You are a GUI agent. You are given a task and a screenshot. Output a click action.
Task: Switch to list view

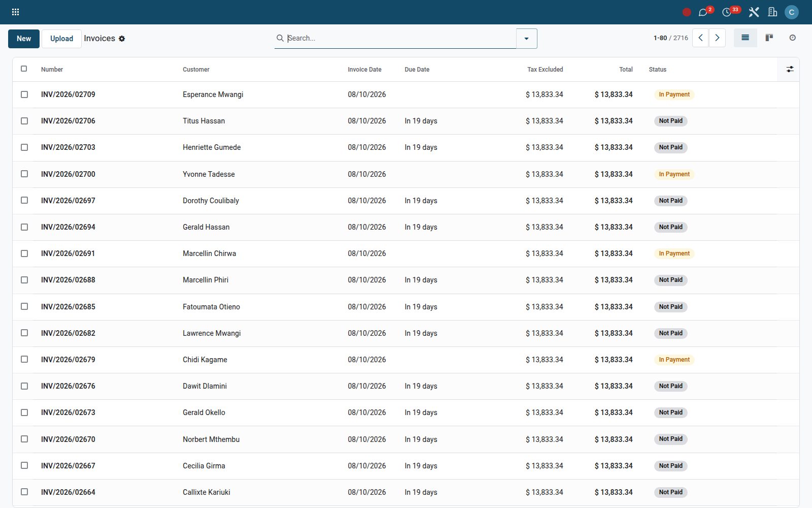click(745, 38)
